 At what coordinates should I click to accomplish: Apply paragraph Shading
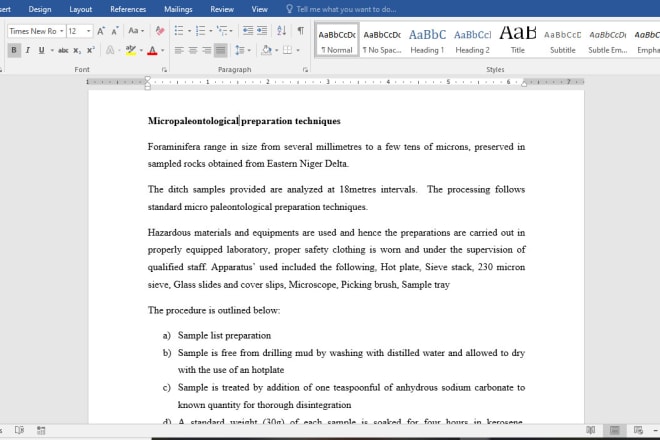[x=266, y=51]
